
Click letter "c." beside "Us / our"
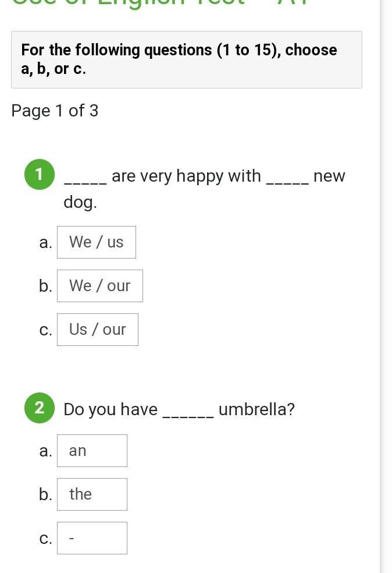pos(45,330)
